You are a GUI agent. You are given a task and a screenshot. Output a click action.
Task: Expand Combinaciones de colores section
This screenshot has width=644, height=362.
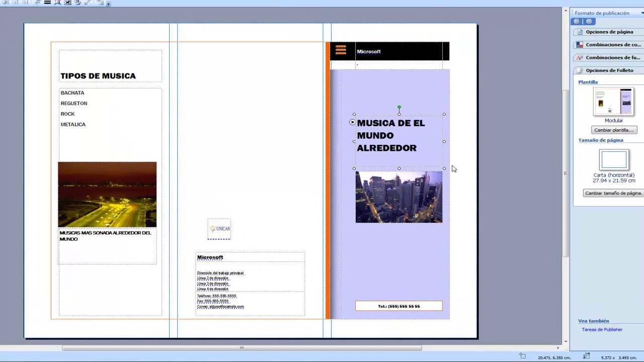609,45
